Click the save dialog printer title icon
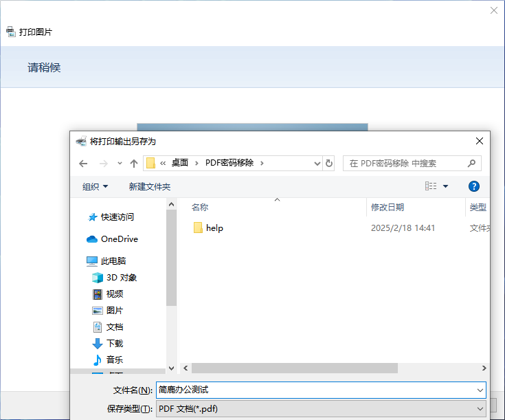This screenshot has width=505, height=420. point(81,141)
